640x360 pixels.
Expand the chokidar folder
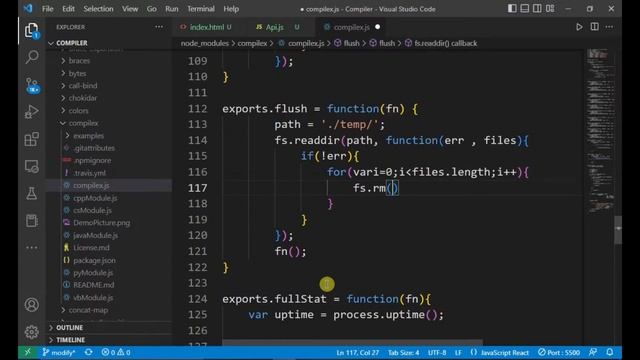tap(83, 98)
